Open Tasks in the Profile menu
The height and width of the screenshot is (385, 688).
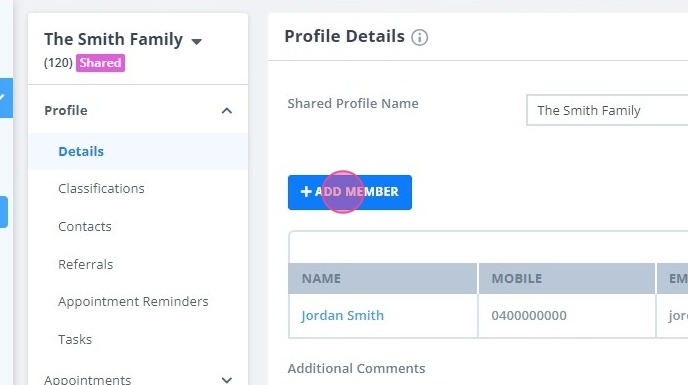coord(75,339)
